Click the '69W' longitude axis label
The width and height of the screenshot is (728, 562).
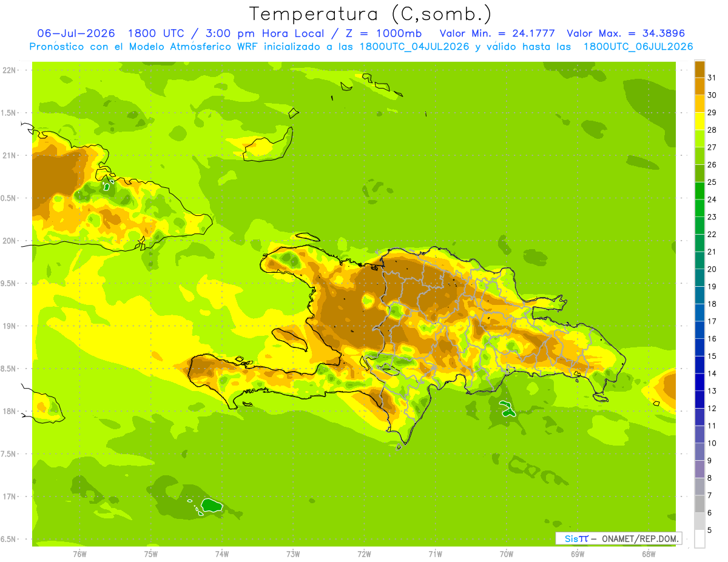click(x=578, y=554)
